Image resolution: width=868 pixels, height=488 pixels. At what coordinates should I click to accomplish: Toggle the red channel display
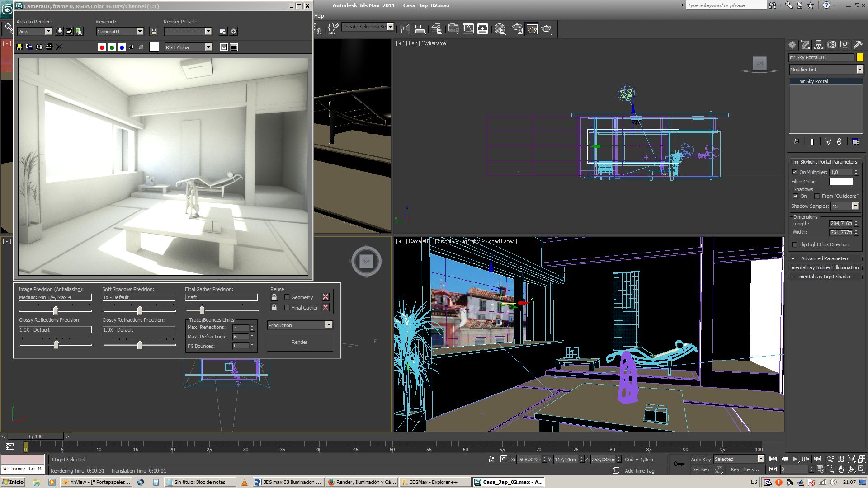[x=102, y=47]
